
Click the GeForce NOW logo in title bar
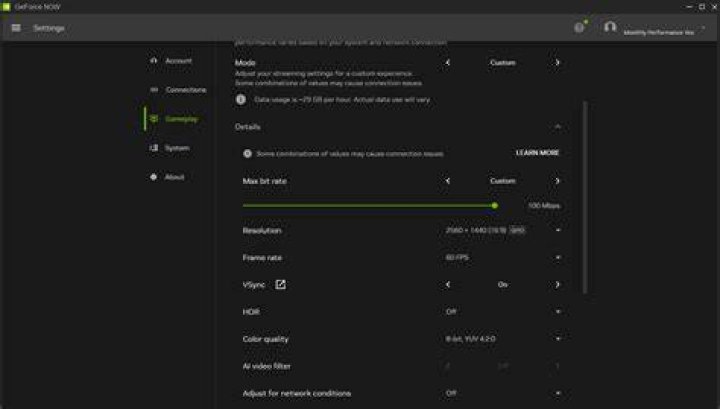pos(6,6)
